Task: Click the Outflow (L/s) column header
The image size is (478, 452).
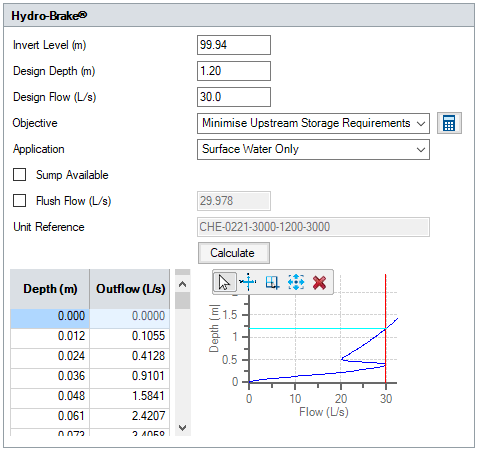Action: click(130, 289)
